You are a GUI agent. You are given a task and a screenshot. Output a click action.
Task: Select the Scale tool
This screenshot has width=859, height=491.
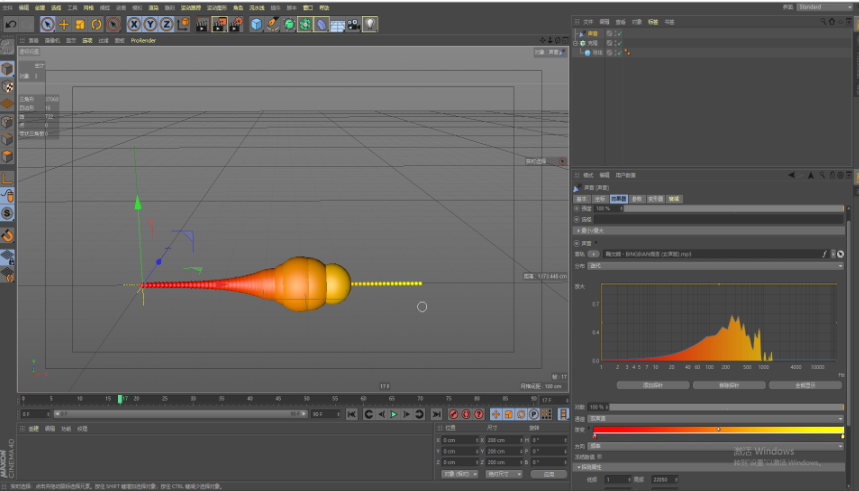click(x=80, y=24)
